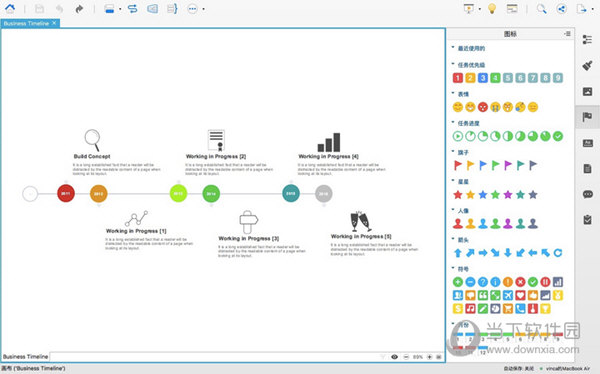This screenshot has width=600, height=374.
Task: Collapse the 任务优先级 priority section
Action: 453,64
